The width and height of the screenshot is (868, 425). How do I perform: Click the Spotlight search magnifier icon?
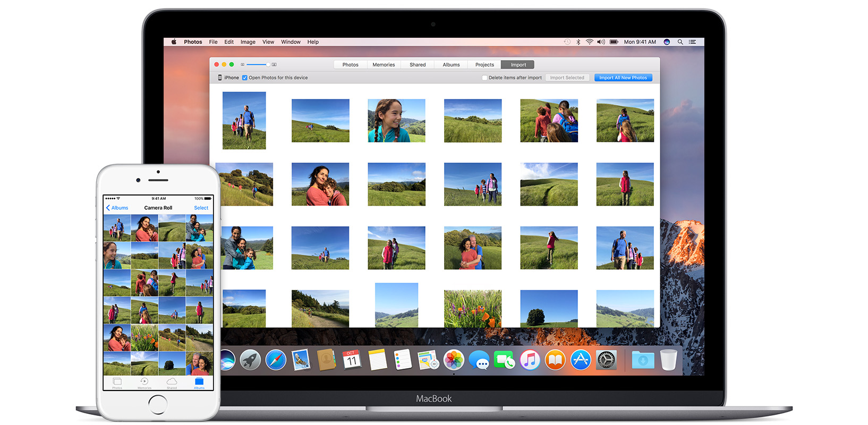click(680, 42)
